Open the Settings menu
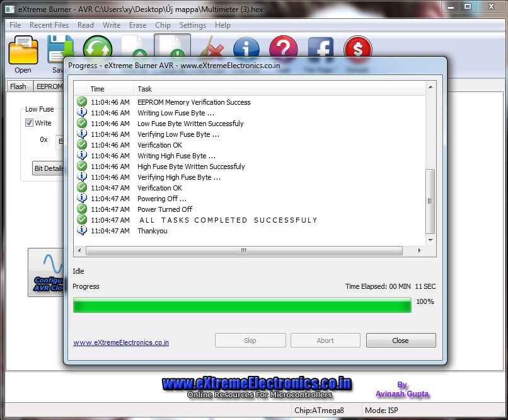This screenshot has width=508, height=420. tap(193, 25)
